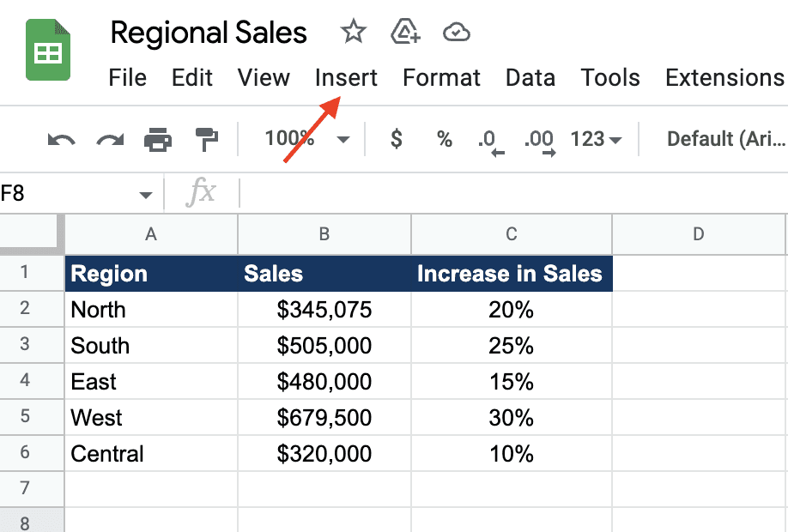The height and width of the screenshot is (532, 788).
Task: Click into the formula bar
Action: pyautogui.click(x=512, y=193)
